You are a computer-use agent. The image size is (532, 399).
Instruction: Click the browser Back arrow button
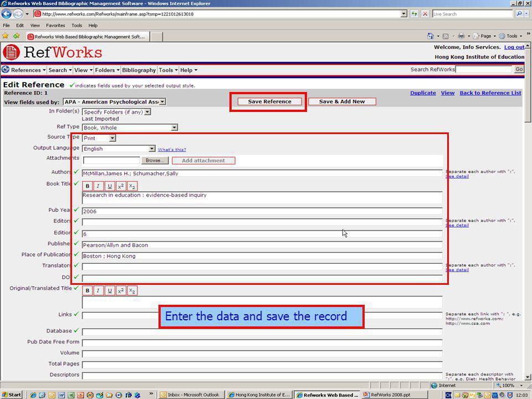point(7,14)
